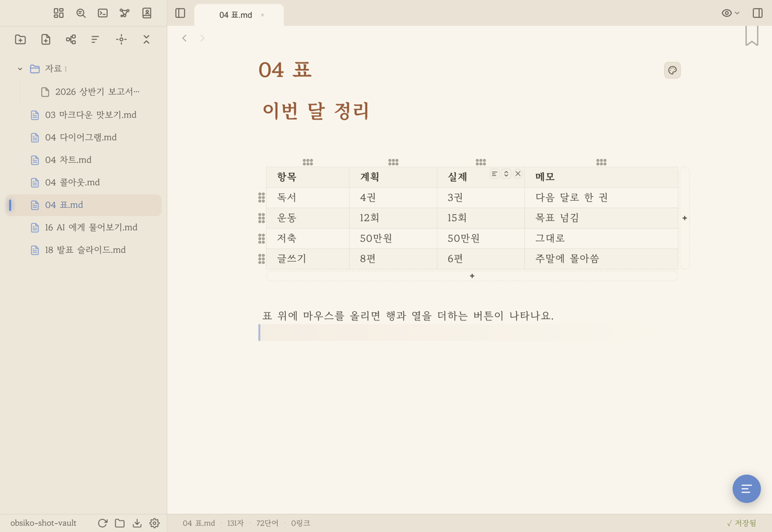Create a new folder
This screenshot has height=532, width=772.
(21, 39)
